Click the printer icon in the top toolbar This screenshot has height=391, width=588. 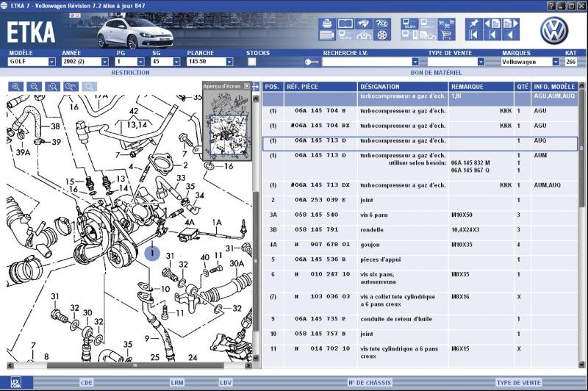(326, 24)
